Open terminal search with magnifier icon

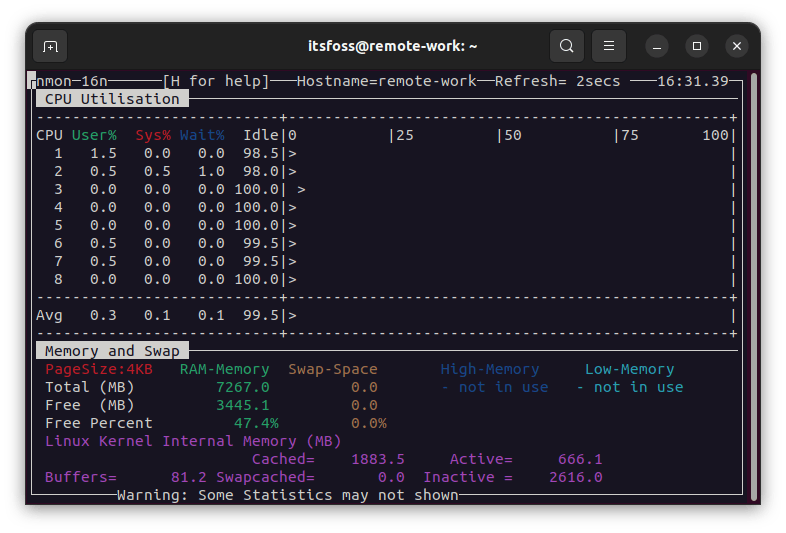(567, 46)
